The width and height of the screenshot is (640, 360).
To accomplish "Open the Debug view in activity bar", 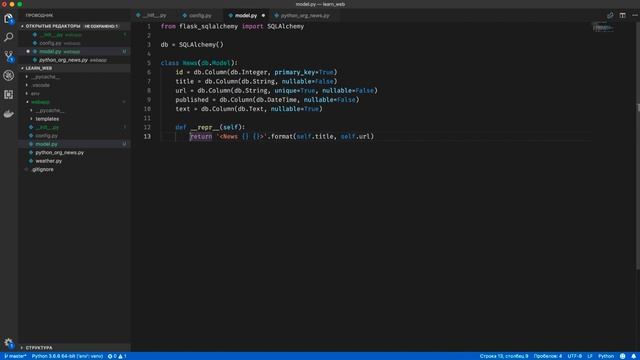I will (x=9, y=75).
